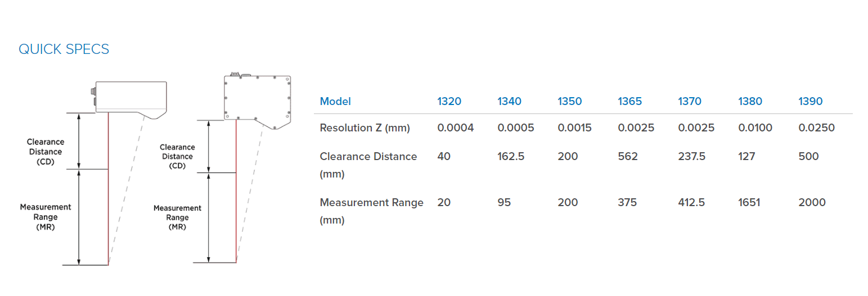Select the 1365 model column header
Viewport: 868px width, 296px height.
tap(630, 102)
